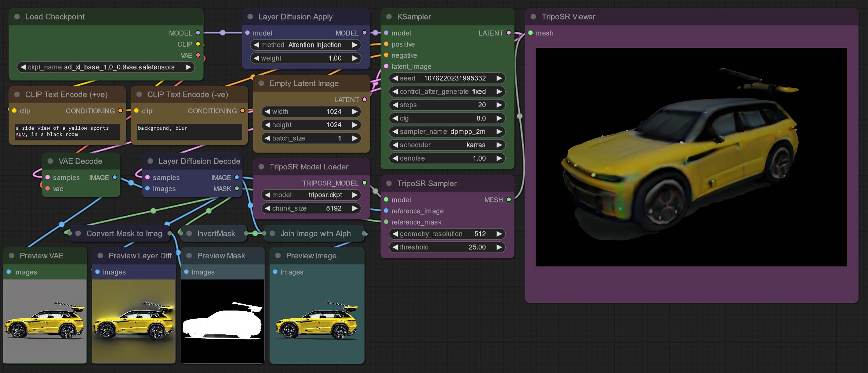Select the Convert Mask to Image node title
The height and width of the screenshot is (373, 868).
tap(124, 233)
